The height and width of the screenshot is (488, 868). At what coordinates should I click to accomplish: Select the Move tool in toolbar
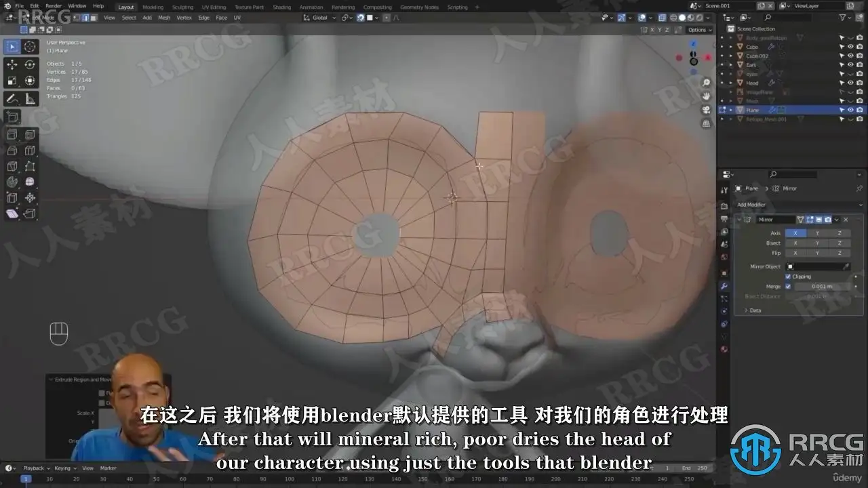point(12,64)
